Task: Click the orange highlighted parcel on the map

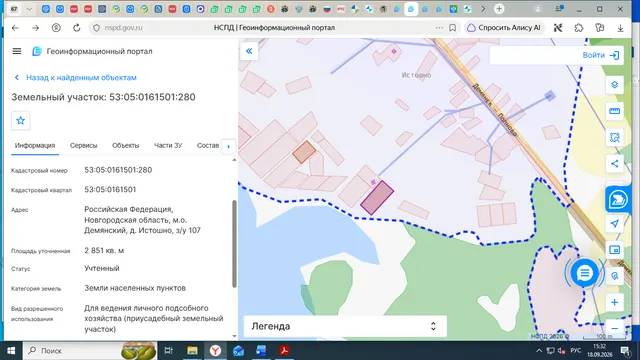Action: click(304, 152)
